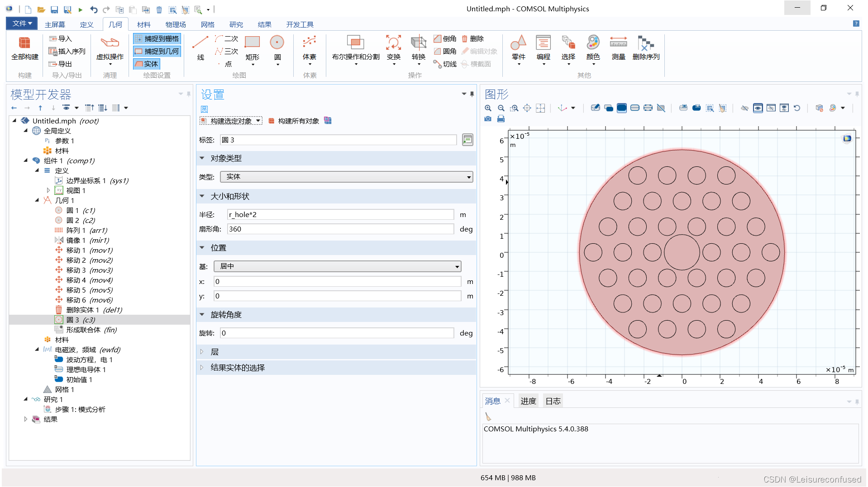Toggle view-unhidden eye icon in graphics toolbar

point(758,108)
